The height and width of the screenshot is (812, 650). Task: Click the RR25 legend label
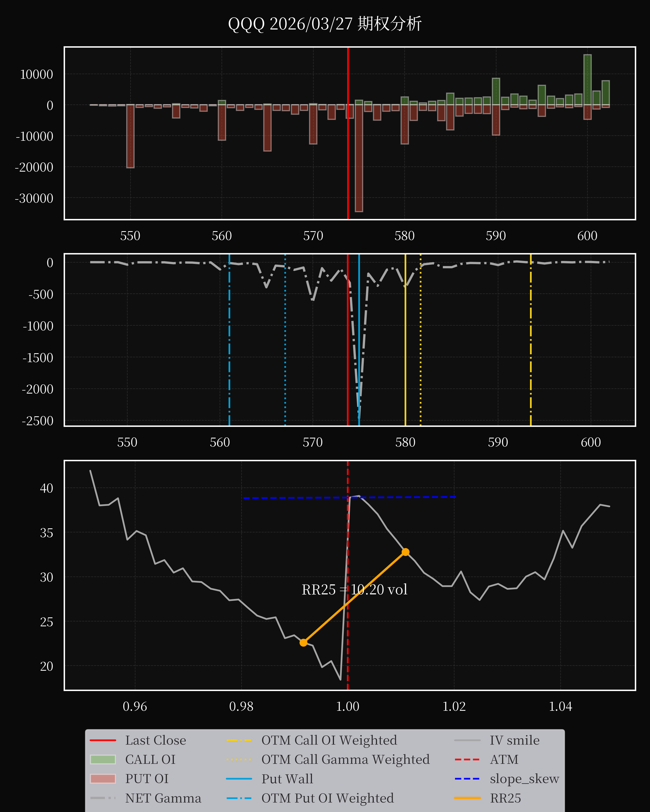(x=505, y=798)
